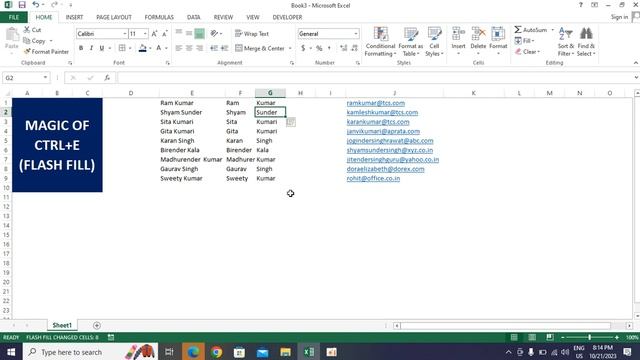The height and width of the screenshot is (360, 640).
Task: Open Find & Select binoculars menu
Action: click(586, 42)
